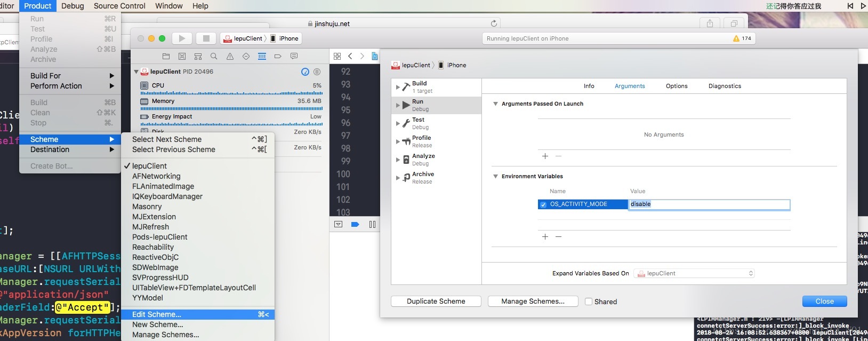Image resolution: width=868 pixels, height=341 pixels.
Task: Toggle the Shared scheme checkbox
Action: 589,302
